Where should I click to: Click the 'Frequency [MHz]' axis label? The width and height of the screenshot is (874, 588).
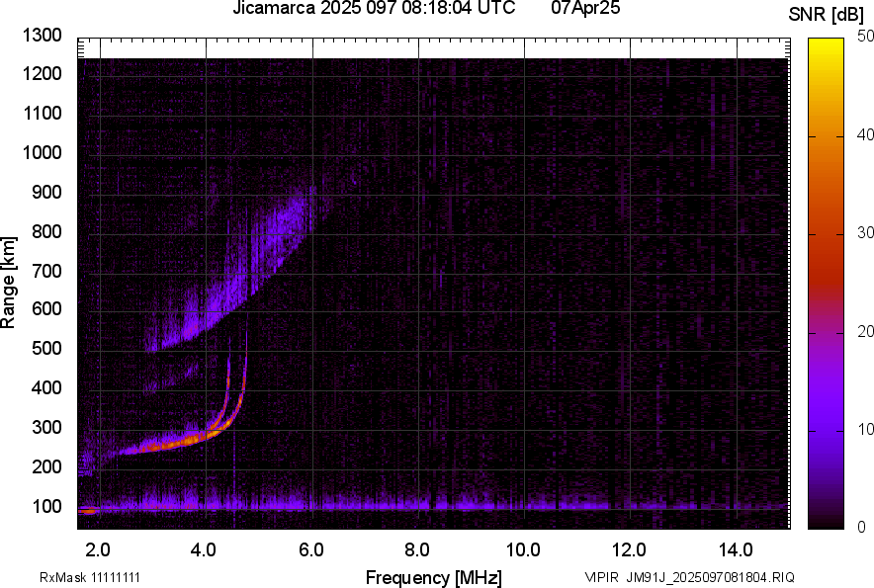[434, 577]
